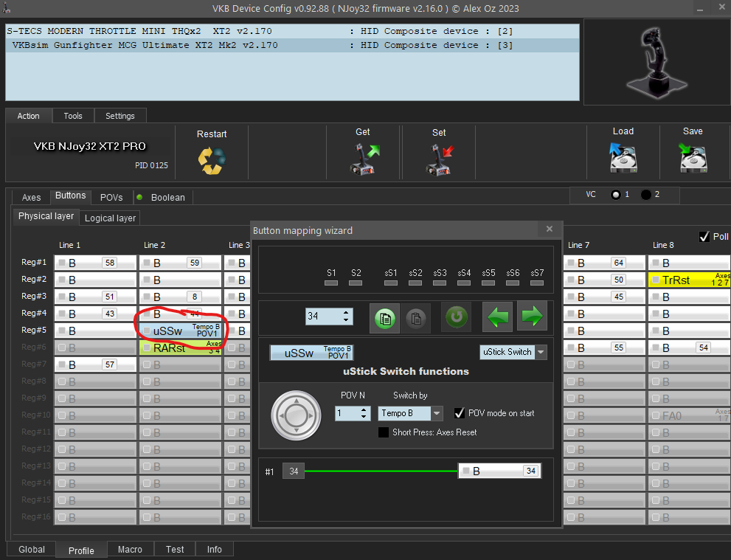731x560 pixels.
Task: Minimize the VKB Device Config window
Action: click(700, 8)
